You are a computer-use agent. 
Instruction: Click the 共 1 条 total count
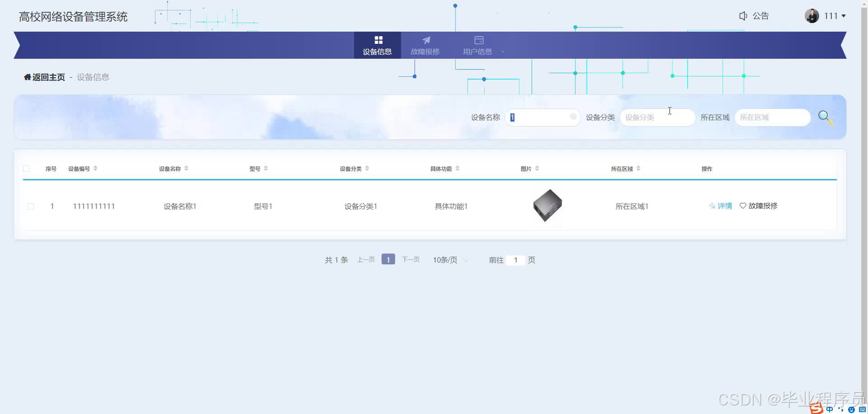[336, 260]
